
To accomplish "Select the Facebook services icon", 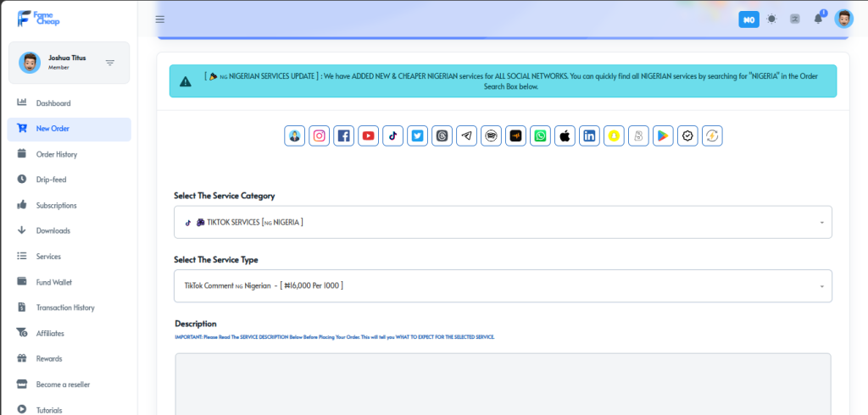I will pyautogui.click(x=344, y=136).
